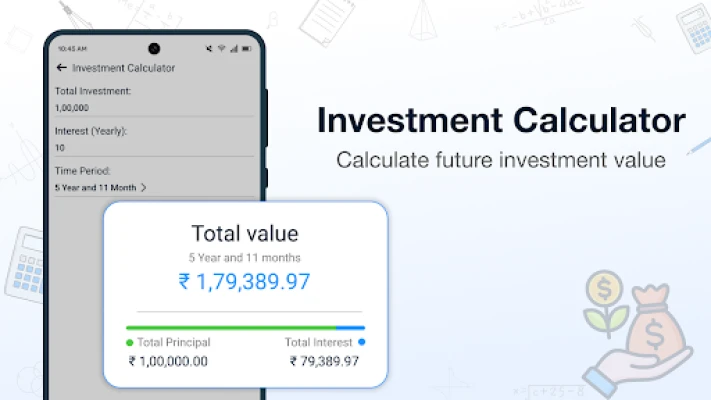The image size is (711, 400).
Task: Expand the Time Period chevron
Action: coord(143,187)
